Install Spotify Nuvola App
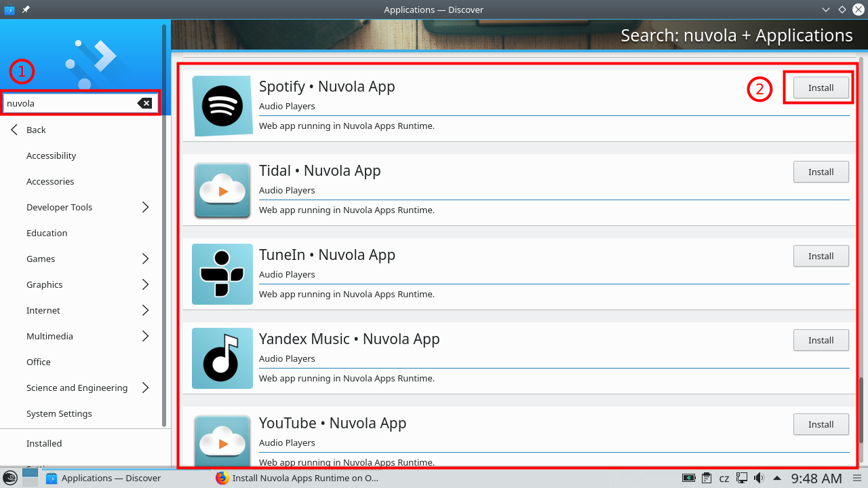868x488 pixels. tap(821, 88)
